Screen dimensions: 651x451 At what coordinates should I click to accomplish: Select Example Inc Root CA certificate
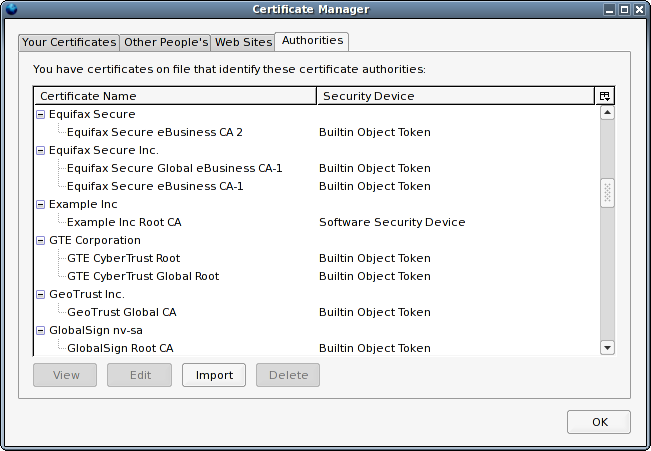tap(124, 222)
